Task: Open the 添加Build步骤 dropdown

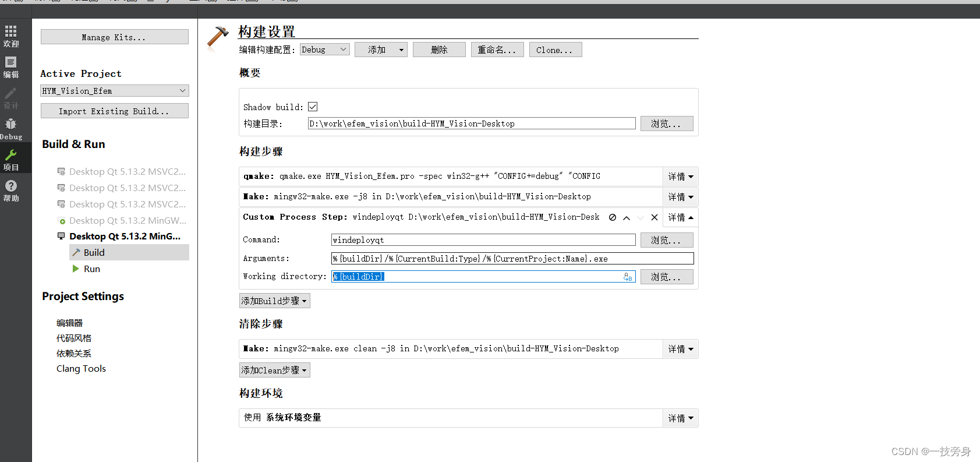Action: point(275,301)
